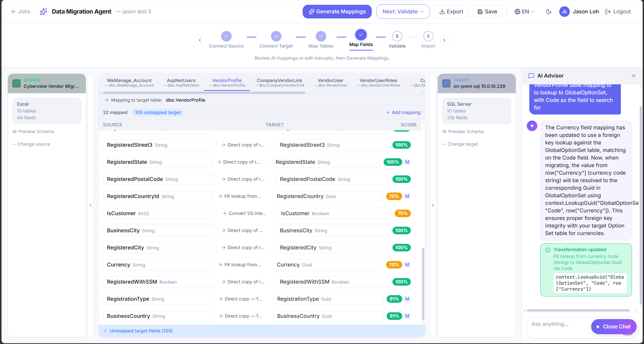Preview target schema eye link
The image size is (644, 344).
tap(463, 132)
